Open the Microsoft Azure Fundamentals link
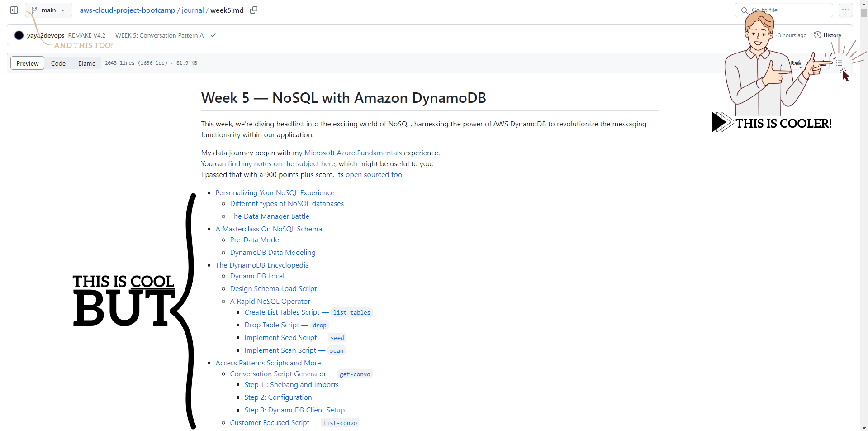 coord(353,153)
